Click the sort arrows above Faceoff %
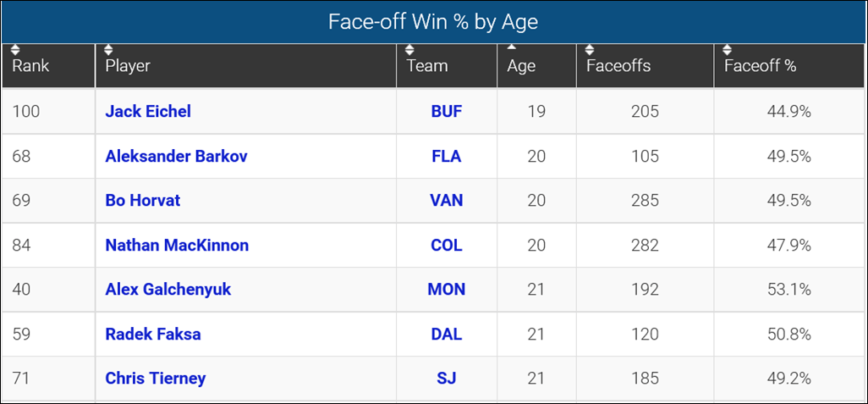 [x=728, y=50]
